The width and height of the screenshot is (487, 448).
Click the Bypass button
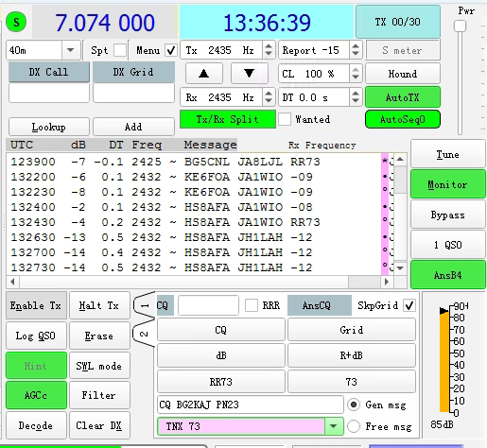pyautogui.click(x=447, y=215)
